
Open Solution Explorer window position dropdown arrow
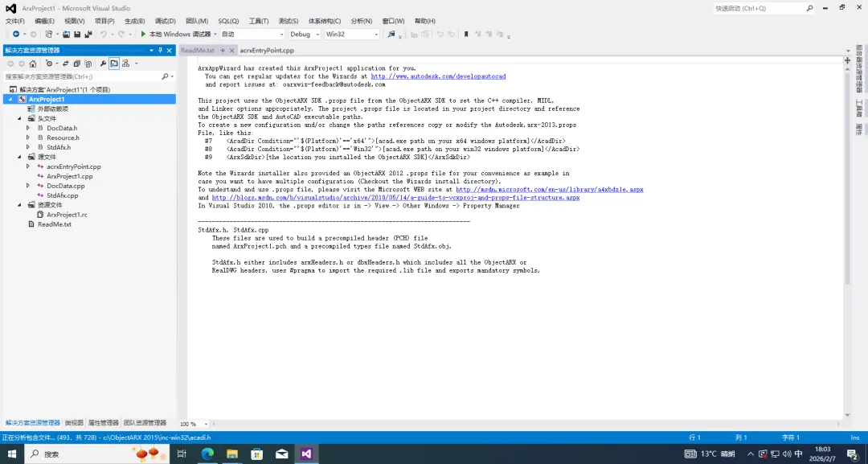pos(151,51)
